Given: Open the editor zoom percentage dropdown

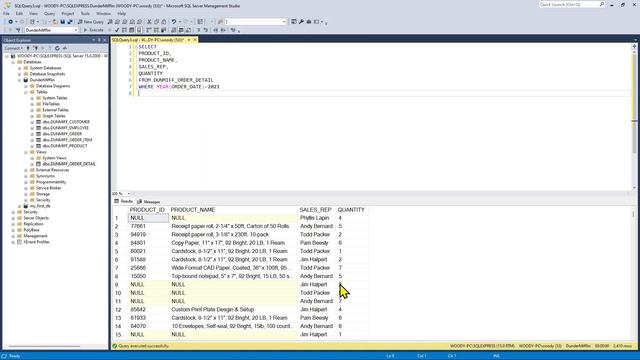Looking at the screenshot, I should [129, 193].
